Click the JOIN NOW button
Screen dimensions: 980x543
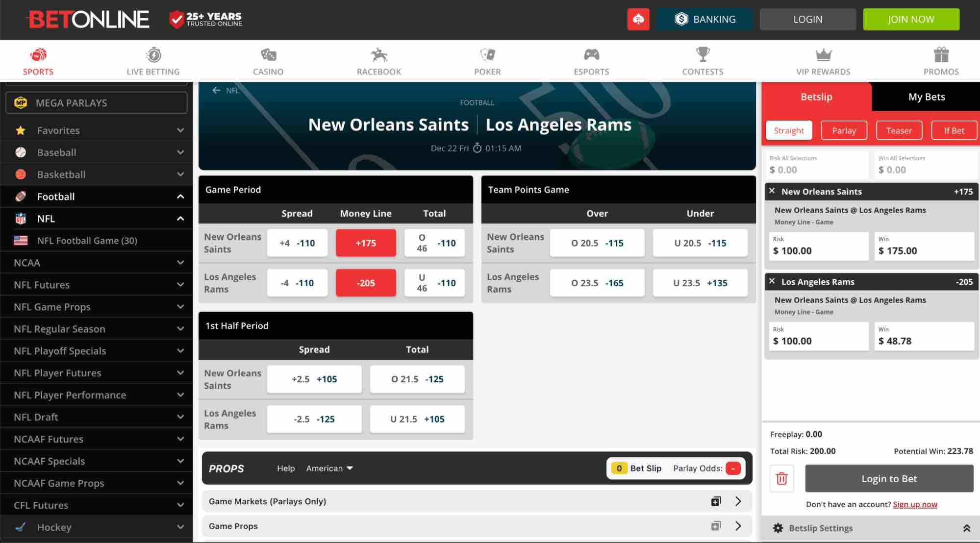pos(911,19)
